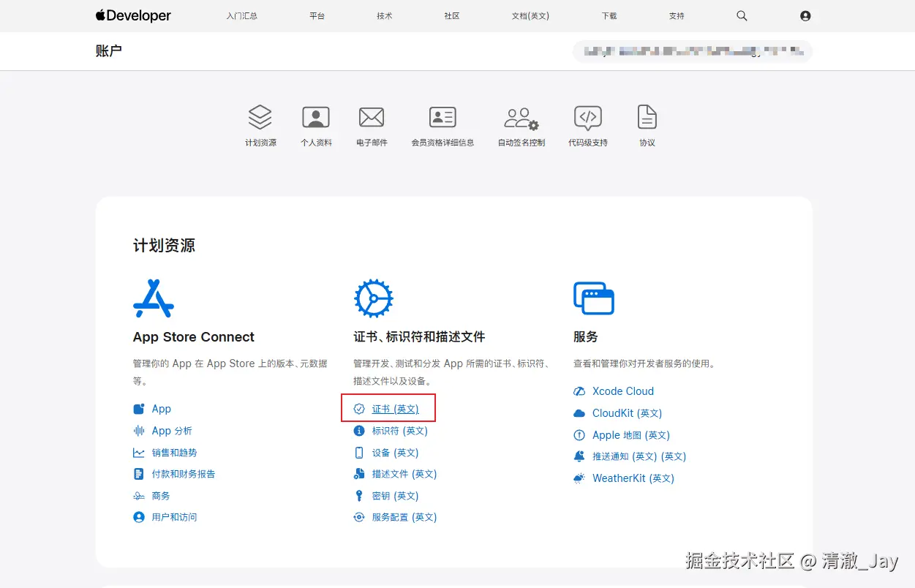Select the 协议 document icon

(x=647, y=117)
